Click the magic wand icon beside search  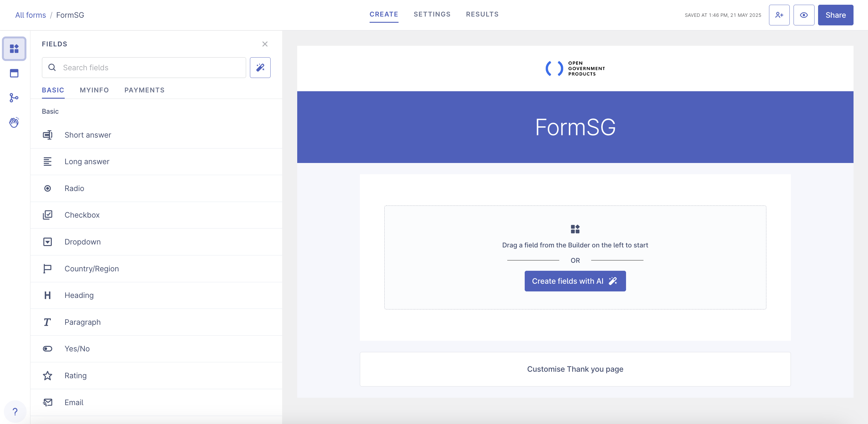point(260,68)
